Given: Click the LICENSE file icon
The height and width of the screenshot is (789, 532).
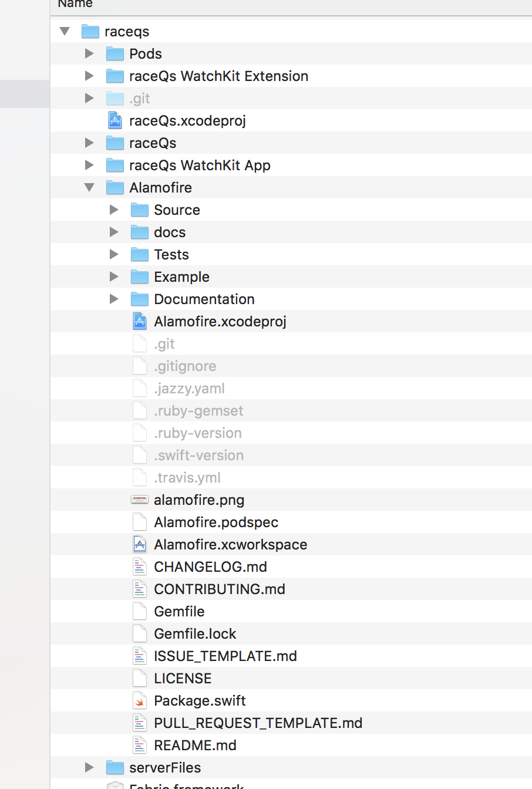Looking at the screenshot, I should (140, 678).
